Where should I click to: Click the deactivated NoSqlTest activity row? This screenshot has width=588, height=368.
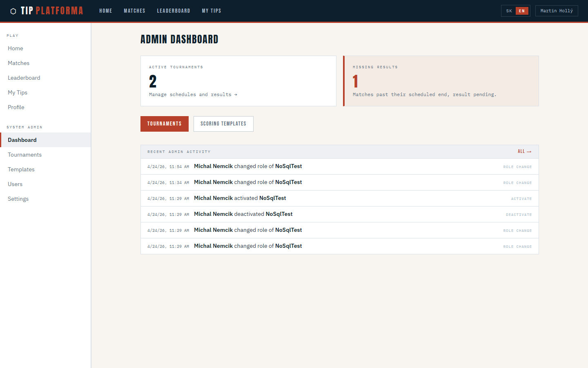coord(339,214)
